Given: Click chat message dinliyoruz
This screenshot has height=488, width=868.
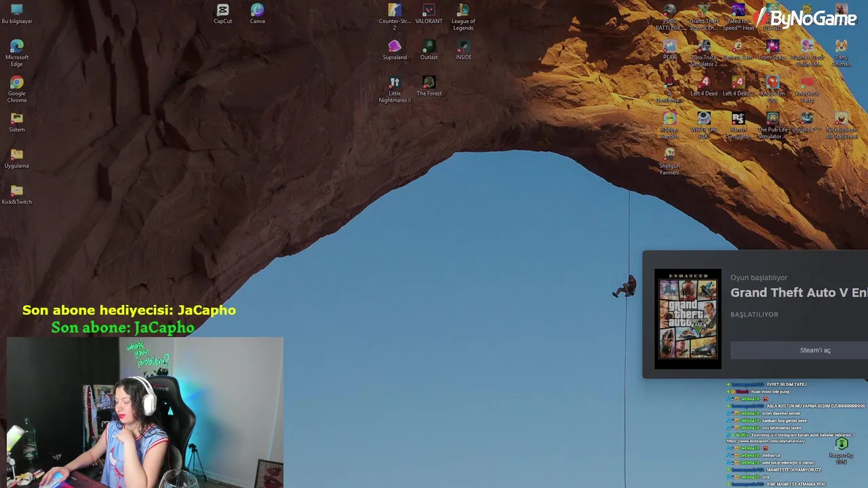Looking at the screenshot, I should [x=772, y=455].
